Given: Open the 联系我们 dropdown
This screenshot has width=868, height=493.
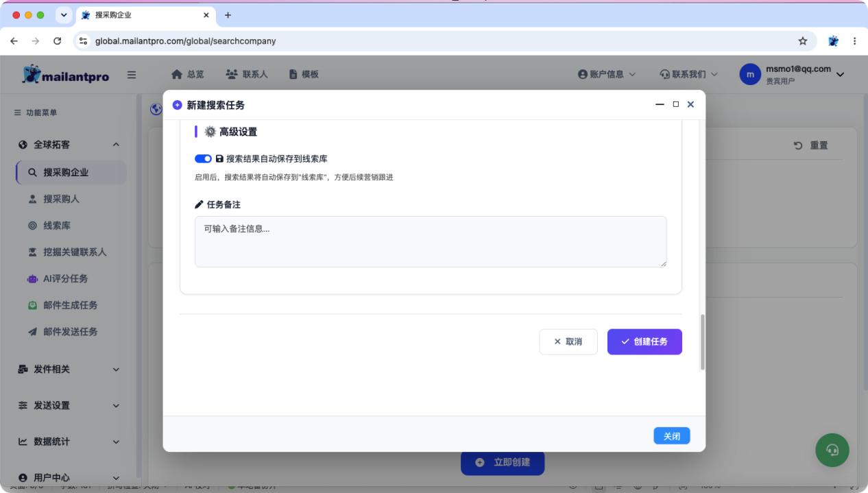Looking at the screenshot, I should tap(688, 74).
